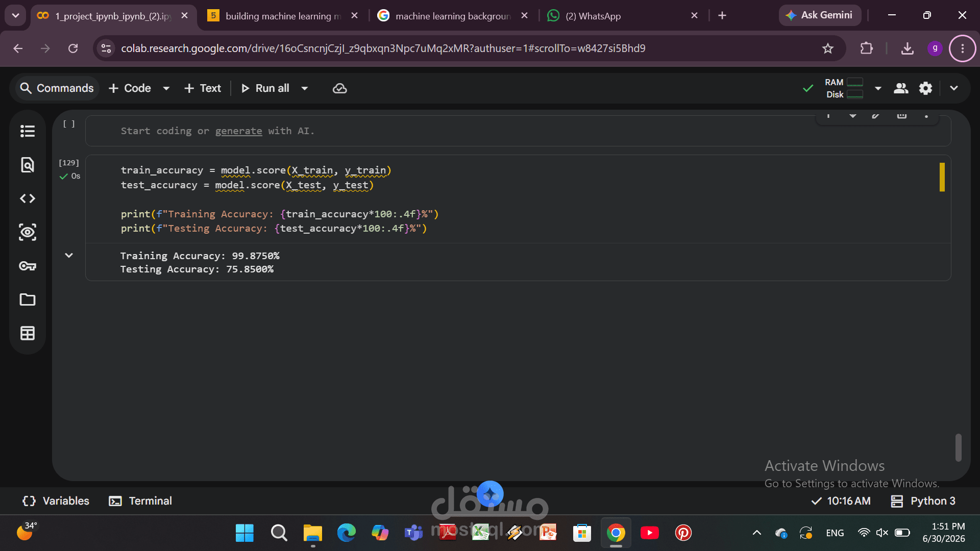Click the address bar URL

(383, 48)
